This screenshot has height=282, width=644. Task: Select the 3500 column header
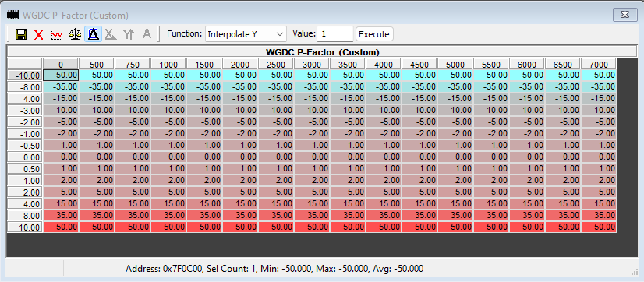point(347,64)
